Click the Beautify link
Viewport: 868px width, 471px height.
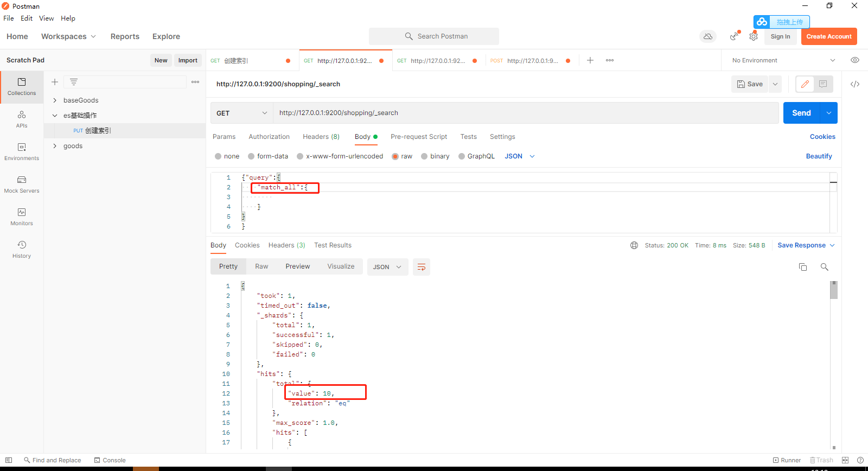[x=819, y=156]
